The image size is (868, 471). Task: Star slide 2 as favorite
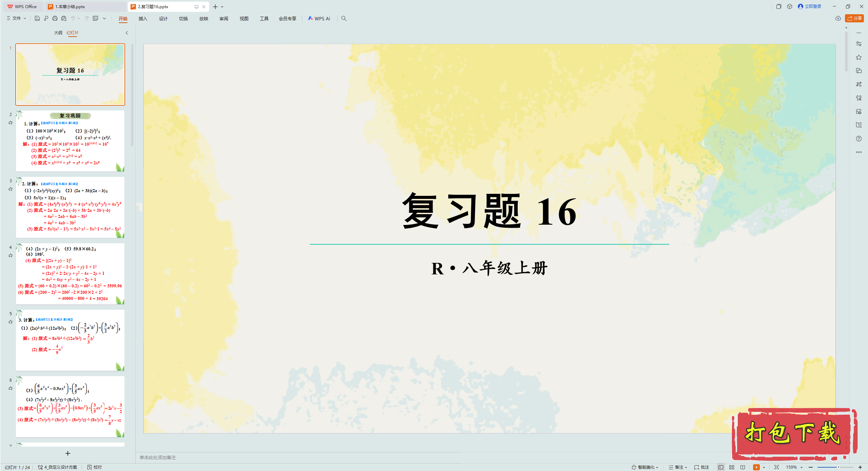pos(11,122)
